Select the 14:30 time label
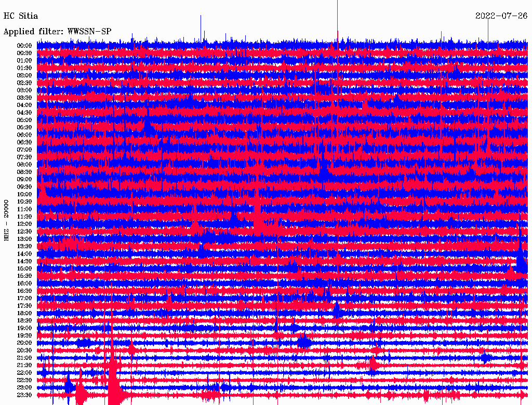 (24, 261)
